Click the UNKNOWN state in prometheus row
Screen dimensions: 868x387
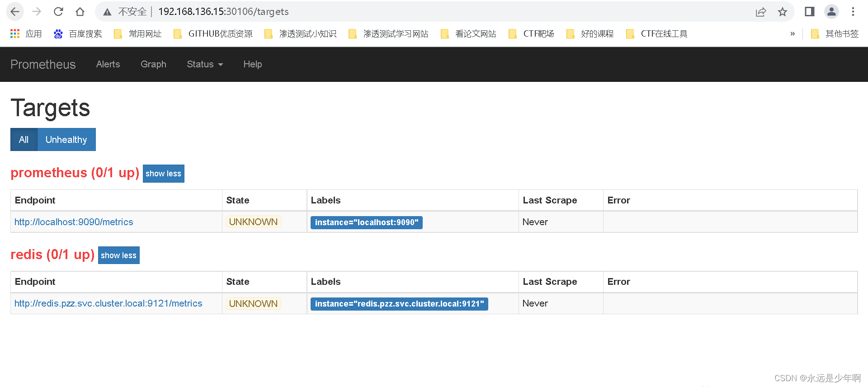click(x=253, y=222)
